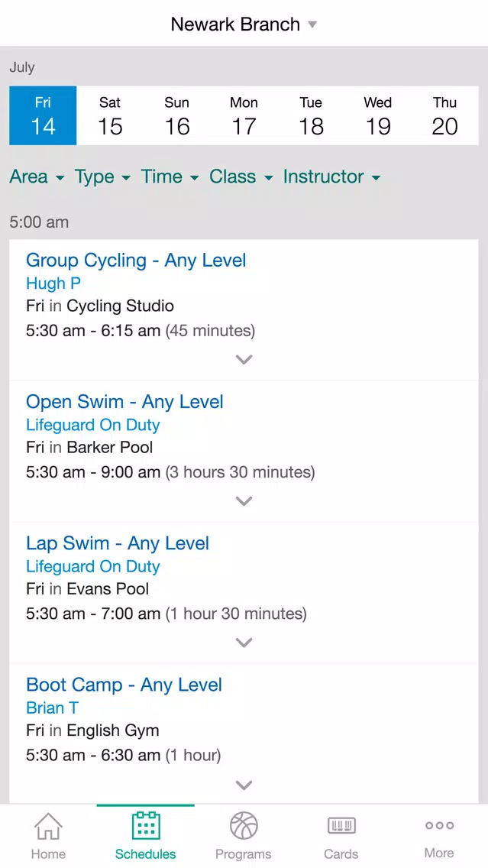Tap the More three-dots icon
This screenshot has width=488, height=868.
tap(439, 825)
